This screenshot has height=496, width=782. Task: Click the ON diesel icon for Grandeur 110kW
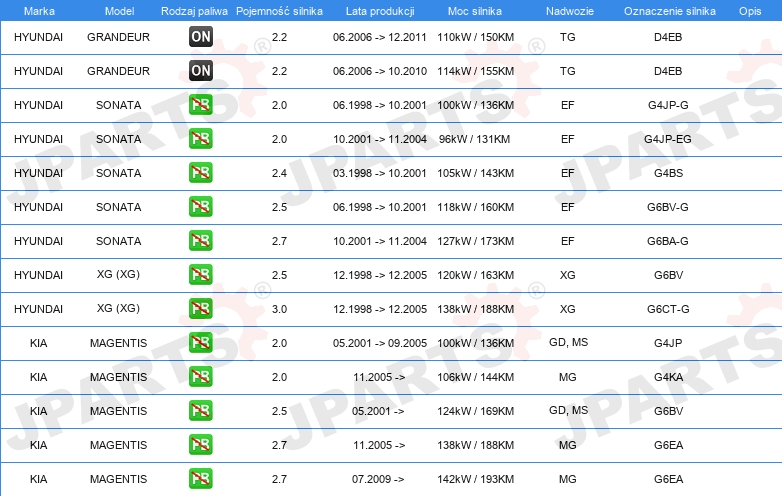tap(201, 36)
